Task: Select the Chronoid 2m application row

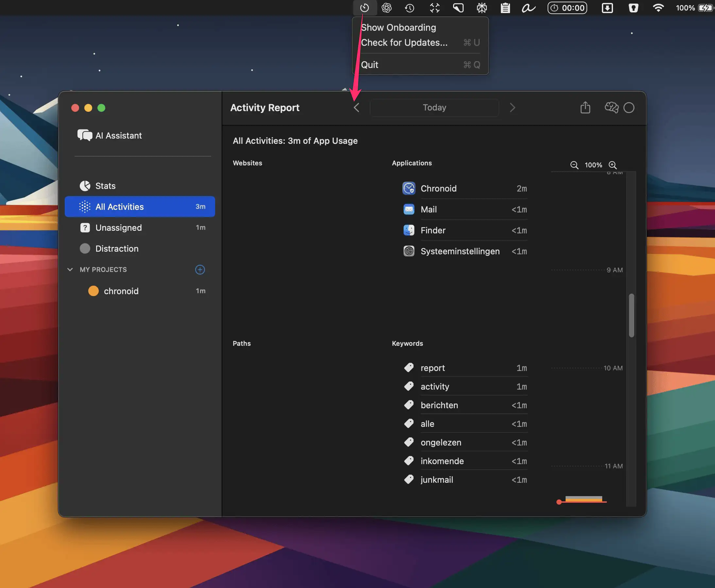Action: 465,188
